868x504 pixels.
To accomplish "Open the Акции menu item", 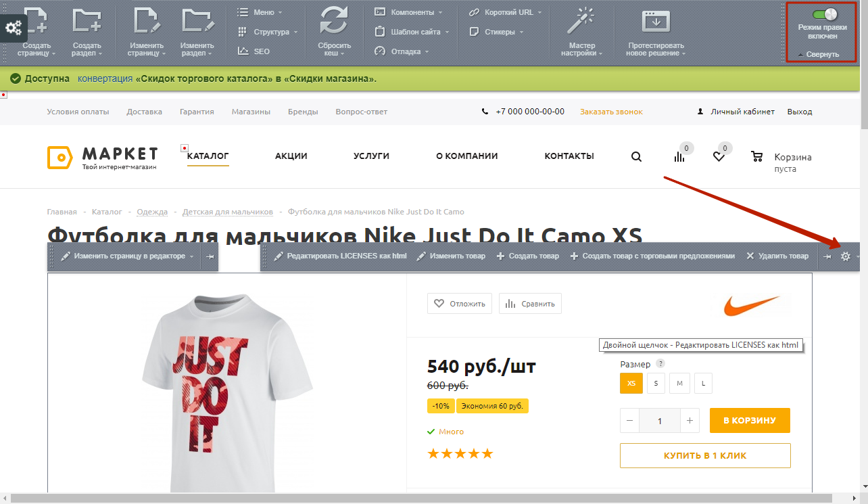I will (x=291, y=156).
